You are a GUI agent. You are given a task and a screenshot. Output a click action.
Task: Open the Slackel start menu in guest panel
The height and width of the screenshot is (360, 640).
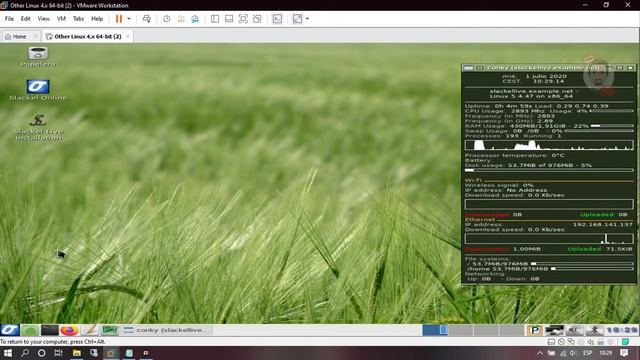(x=10, y=330)
